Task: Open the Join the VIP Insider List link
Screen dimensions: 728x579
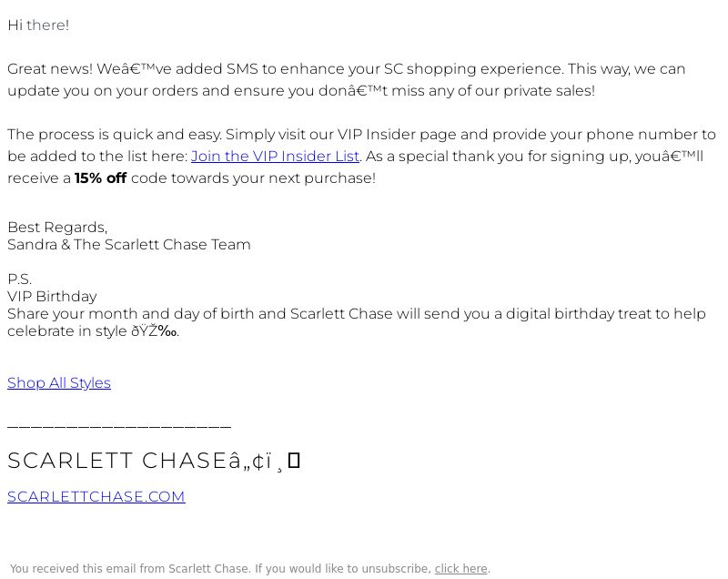Action: (x=275, y=157)
